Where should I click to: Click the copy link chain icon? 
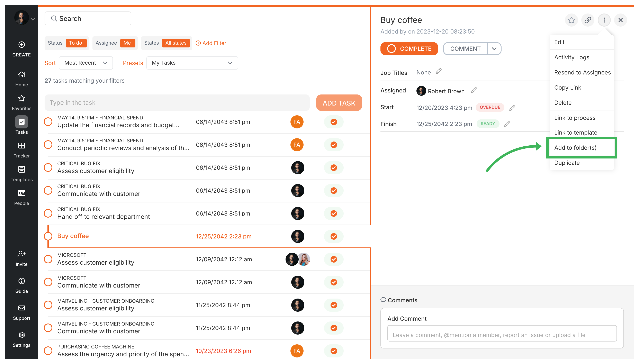587,20
